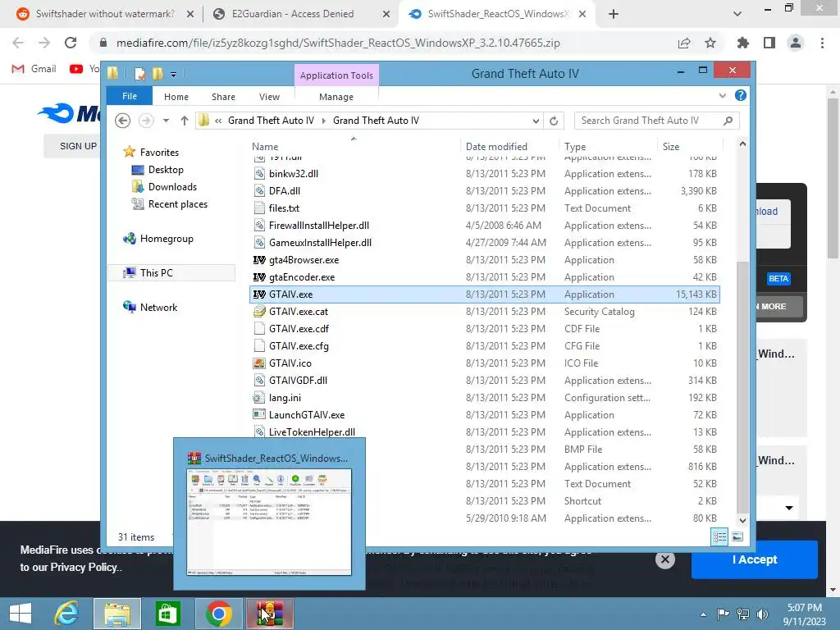This screenshot has height=630, width=840.
Task: Open quick access toolbar customize dropdown
Action: [174, 75]
